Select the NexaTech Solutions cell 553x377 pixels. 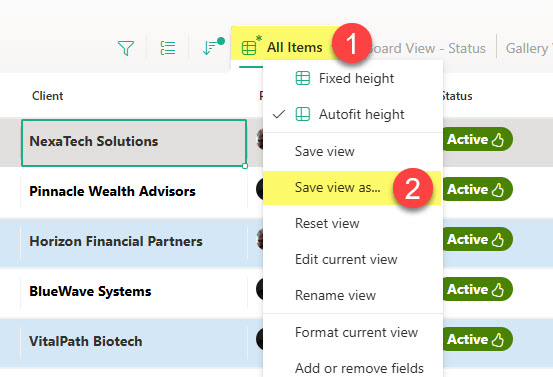tap(134, 142)
